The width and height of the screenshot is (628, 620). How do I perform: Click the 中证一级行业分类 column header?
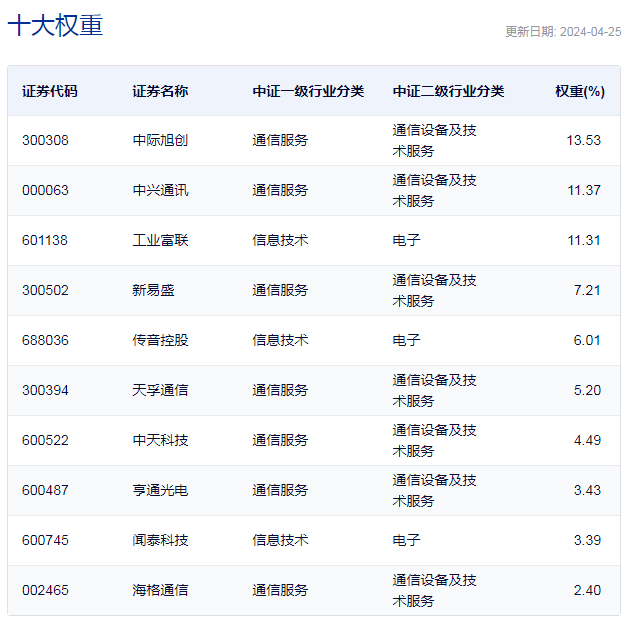click(x=308, y=91)
